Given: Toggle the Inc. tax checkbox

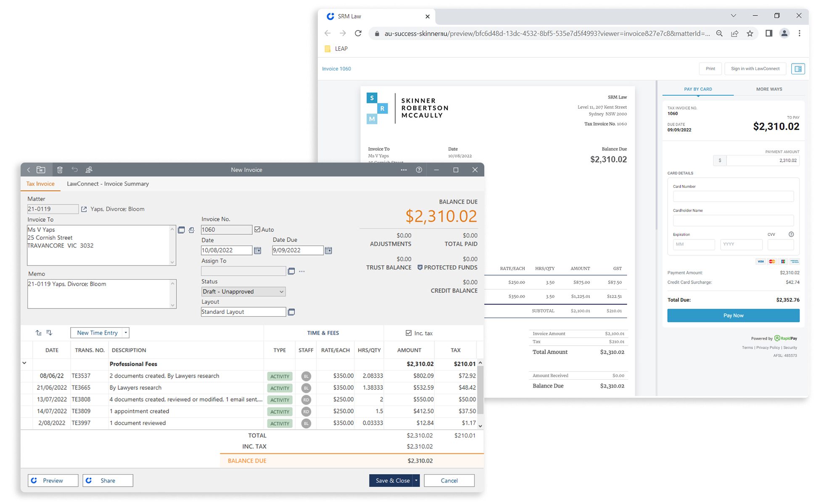Looking at the screenshot, I should [x=409, y=333].
